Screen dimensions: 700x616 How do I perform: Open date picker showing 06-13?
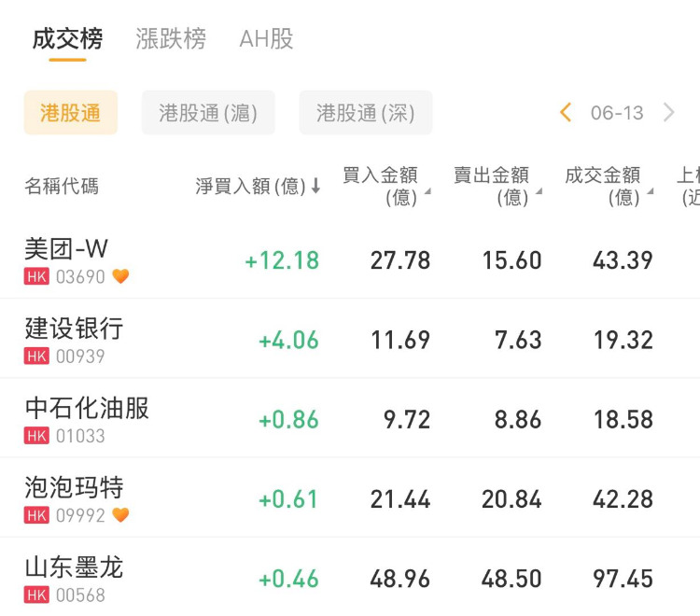[617, 113]
